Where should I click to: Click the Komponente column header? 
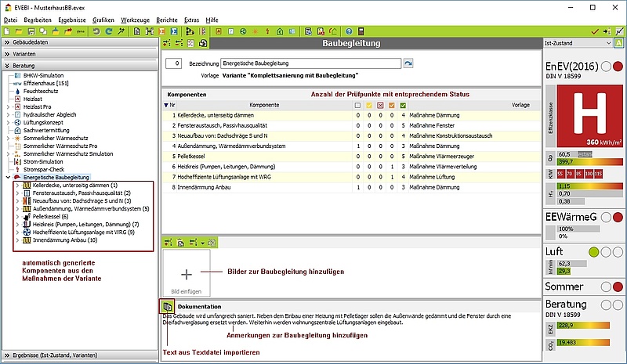click(264, 105)
